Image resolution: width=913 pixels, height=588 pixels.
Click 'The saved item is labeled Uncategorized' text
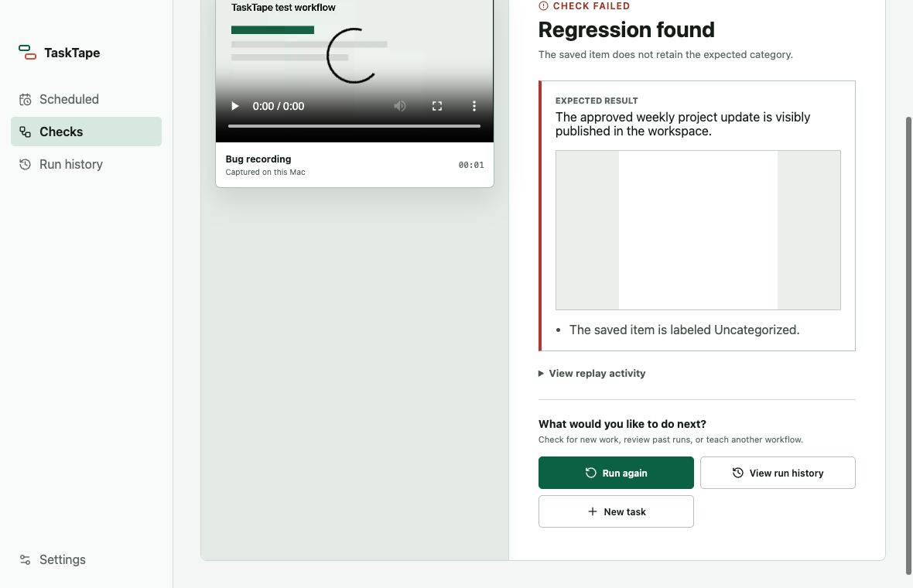point(684,330)
